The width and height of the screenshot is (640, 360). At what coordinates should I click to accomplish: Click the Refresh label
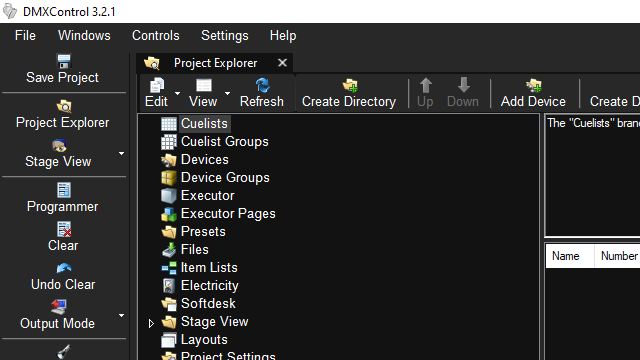[262, 101]
